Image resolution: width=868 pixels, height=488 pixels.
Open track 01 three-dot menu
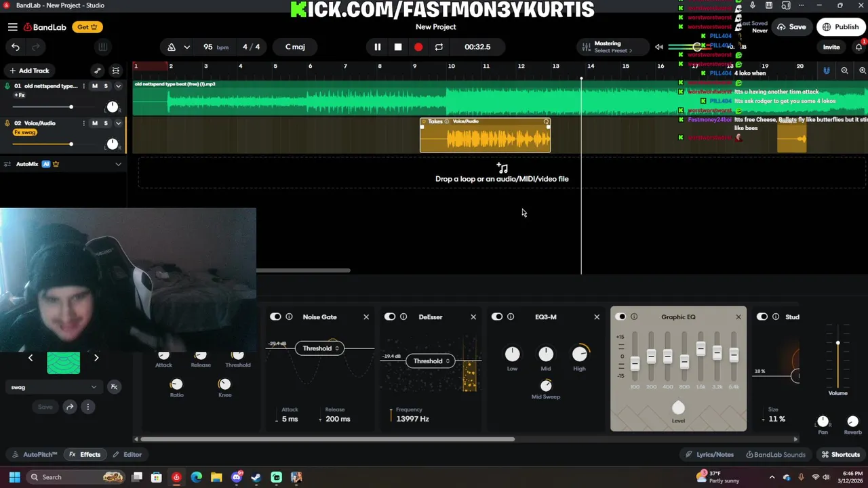coord(84,86)
